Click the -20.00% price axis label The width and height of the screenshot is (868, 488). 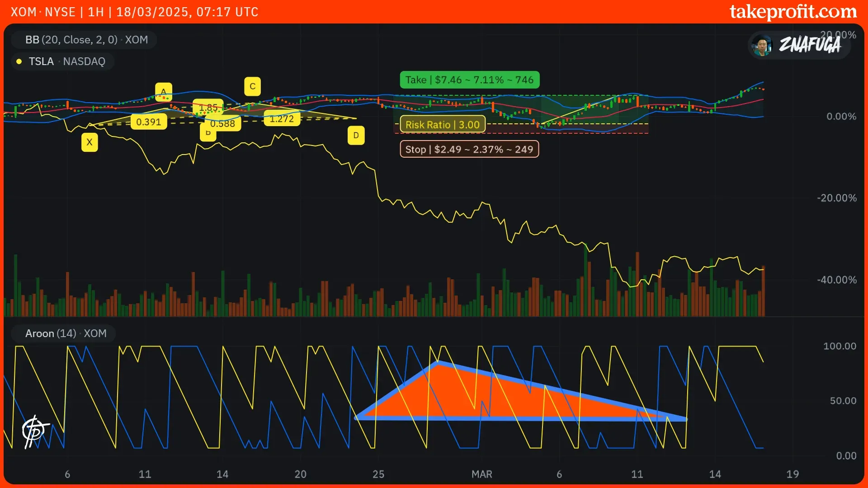pyautogui.click(x=836, y=198)
